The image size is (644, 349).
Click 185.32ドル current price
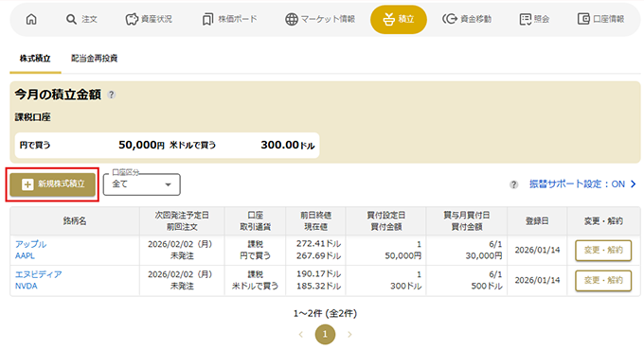(319, 287)
